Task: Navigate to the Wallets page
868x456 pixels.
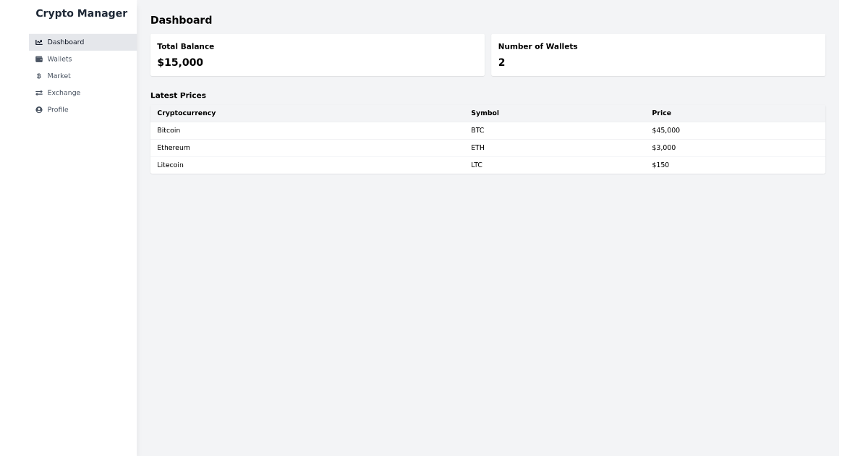Action: tap(59, 59)
